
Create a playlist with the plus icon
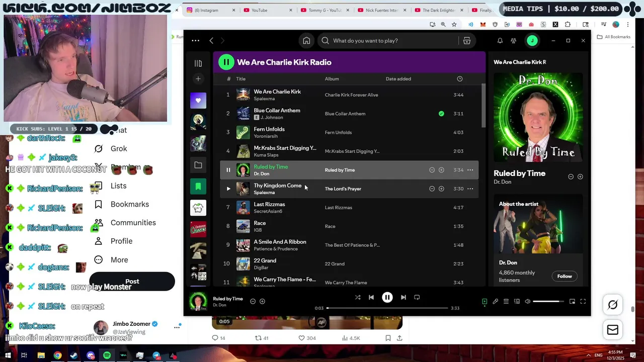click(198, 79)
